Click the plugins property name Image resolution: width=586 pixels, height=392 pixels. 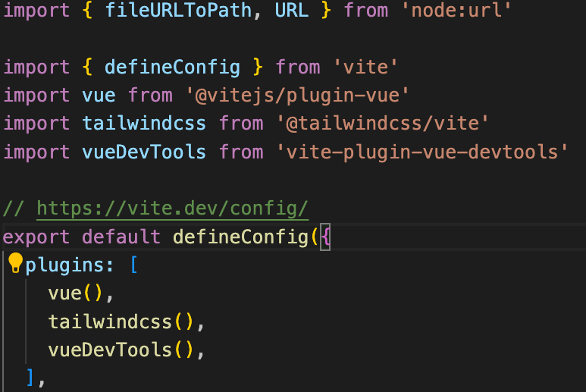point(64,265)
